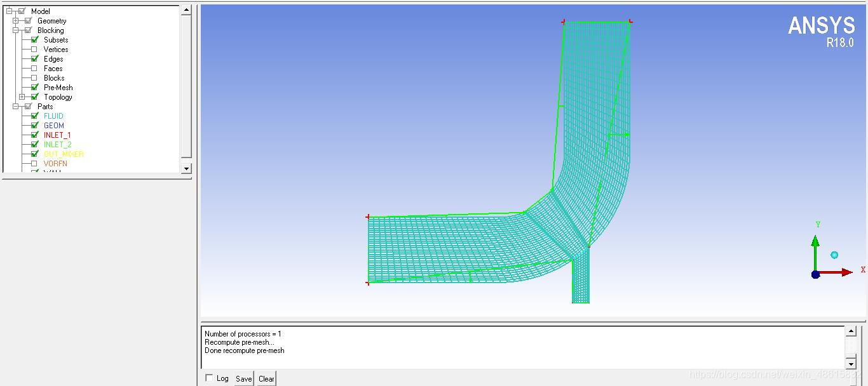The width and height of the screenshot is (868, 386).
Task: Disable Pre-Mesh visibility checkbox
Action: coord(34,88)
